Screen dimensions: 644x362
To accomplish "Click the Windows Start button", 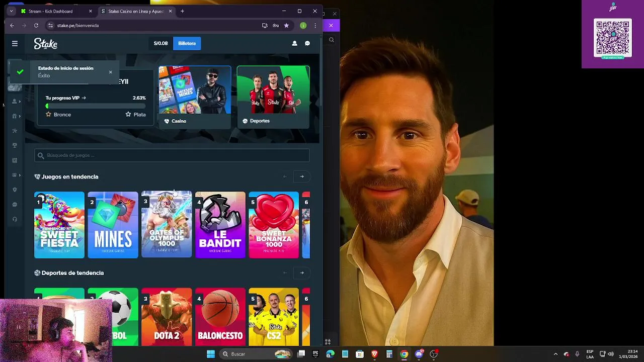I will click(211, 354).
